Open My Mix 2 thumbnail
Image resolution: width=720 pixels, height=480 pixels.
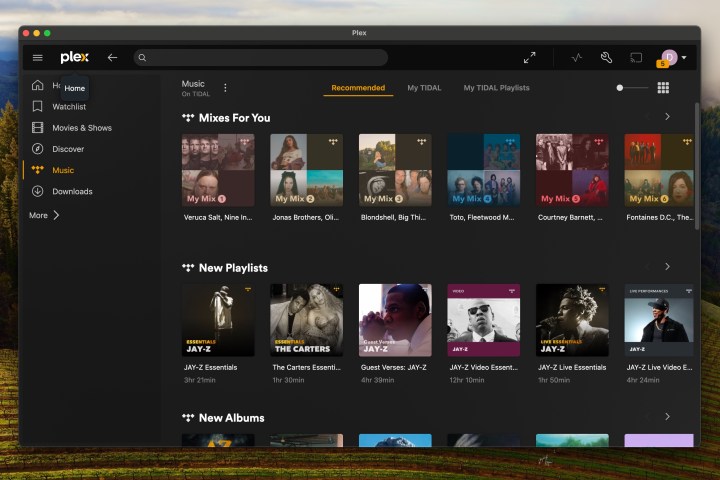click(306, 170)
